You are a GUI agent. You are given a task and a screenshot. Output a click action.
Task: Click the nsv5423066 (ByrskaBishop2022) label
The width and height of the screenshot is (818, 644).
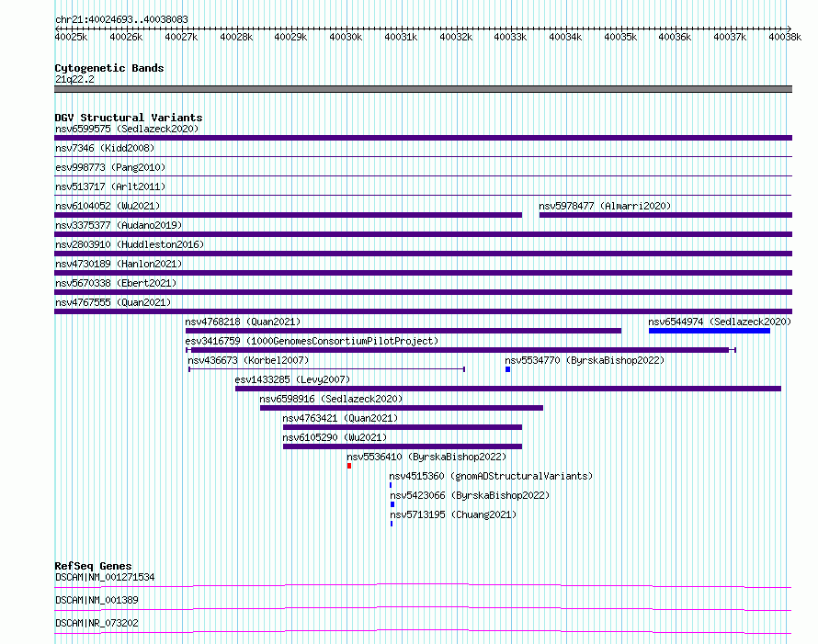click(470, 495)
